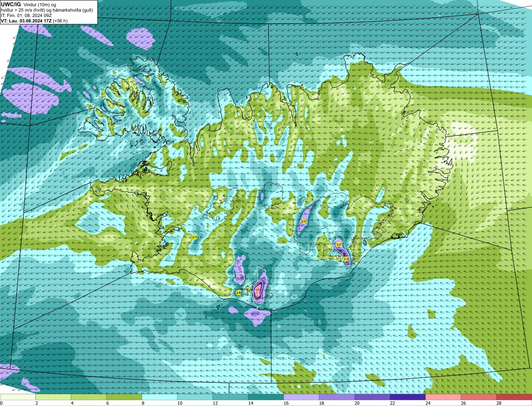Click the legend tick label '16'
Viewport: 532px width, 406px height.
[286, 403]
